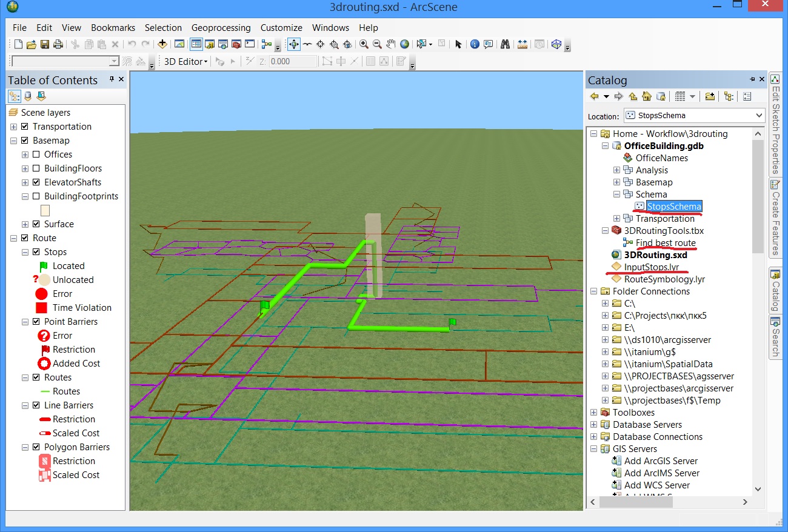Click the Print icon
This screenshot has height=532, width=788.
(x=58, y=44)
